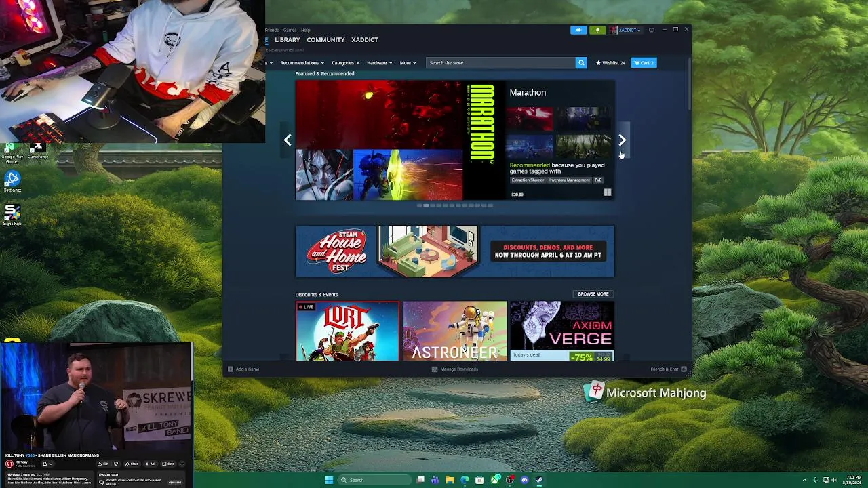Open Xbox app from taskbar

(x=495, y=480)
